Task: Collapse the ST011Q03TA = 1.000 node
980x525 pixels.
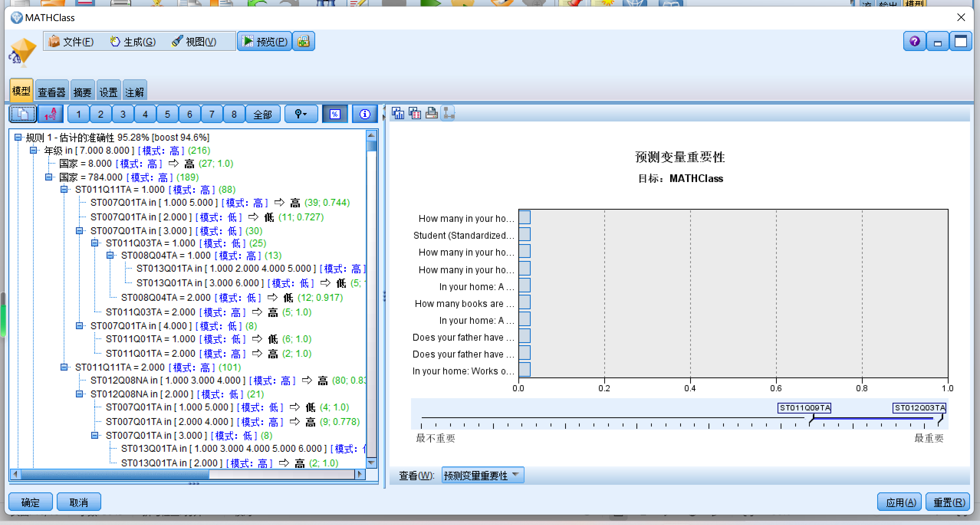Action: pyautogui.click(x=95, y=243)
